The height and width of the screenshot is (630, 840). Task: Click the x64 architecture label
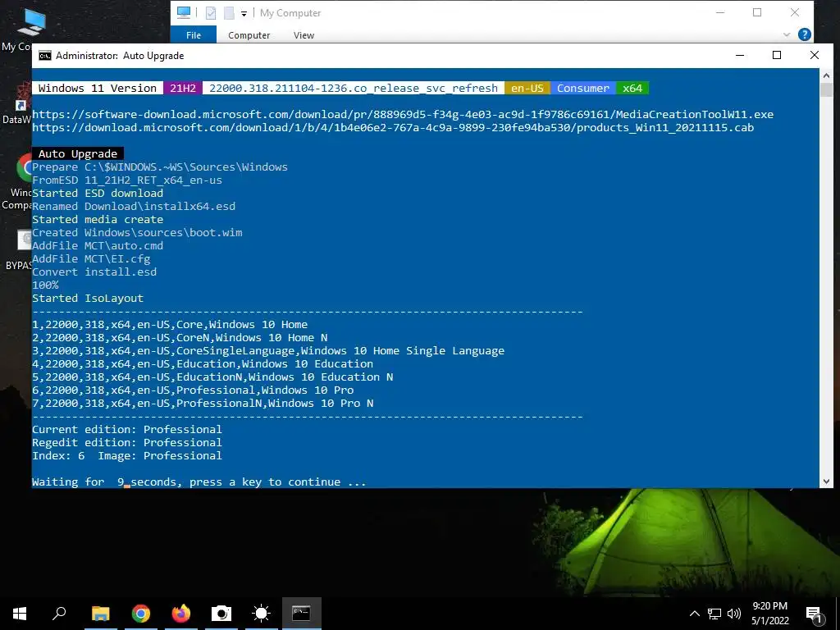(632, 88)
